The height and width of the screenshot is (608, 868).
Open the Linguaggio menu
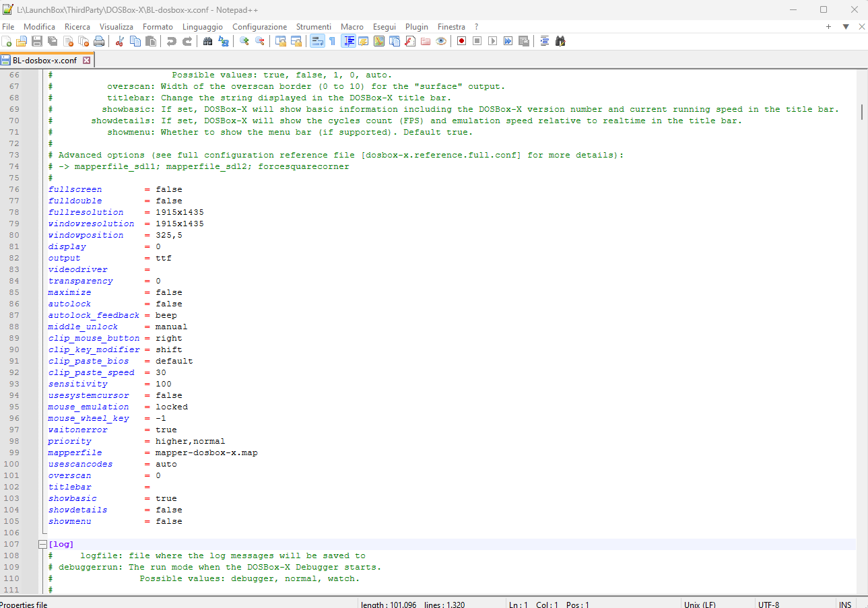pos(203,27)
